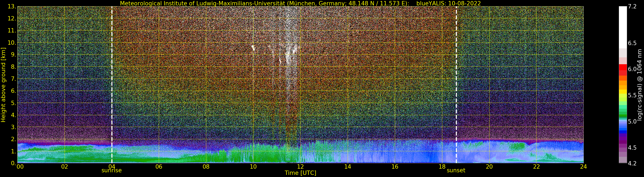
Task: Click the "sunset" label below the time axis
Action: pyautogui.click(x=456, y=171)
